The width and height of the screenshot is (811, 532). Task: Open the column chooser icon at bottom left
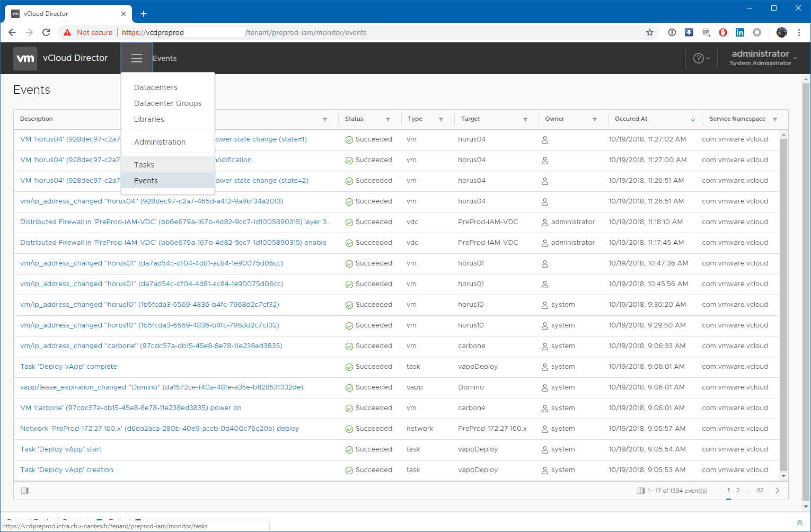(x=25, y=491)
